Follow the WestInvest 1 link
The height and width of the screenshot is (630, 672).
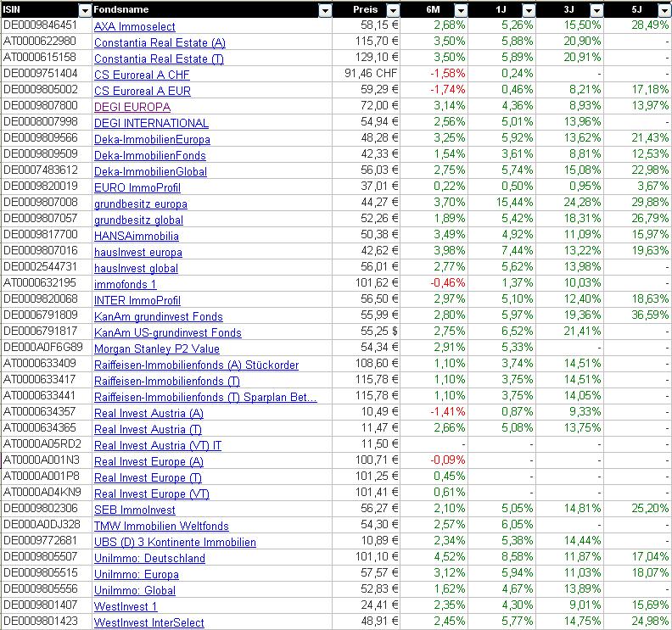(126, 607)
